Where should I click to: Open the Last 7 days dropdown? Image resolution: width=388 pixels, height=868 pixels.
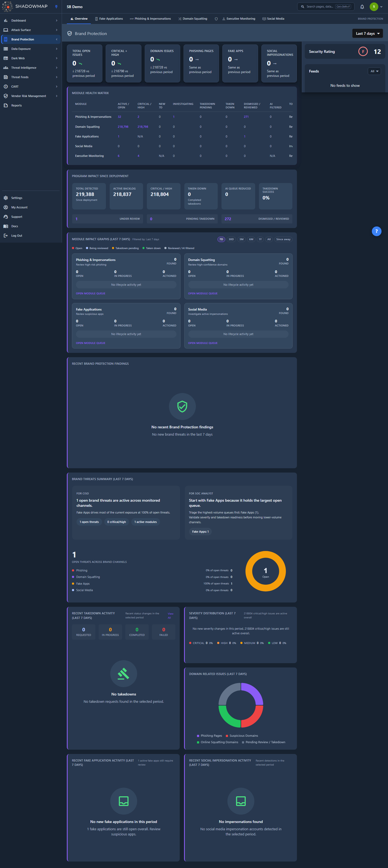click(x=368, y=33)
